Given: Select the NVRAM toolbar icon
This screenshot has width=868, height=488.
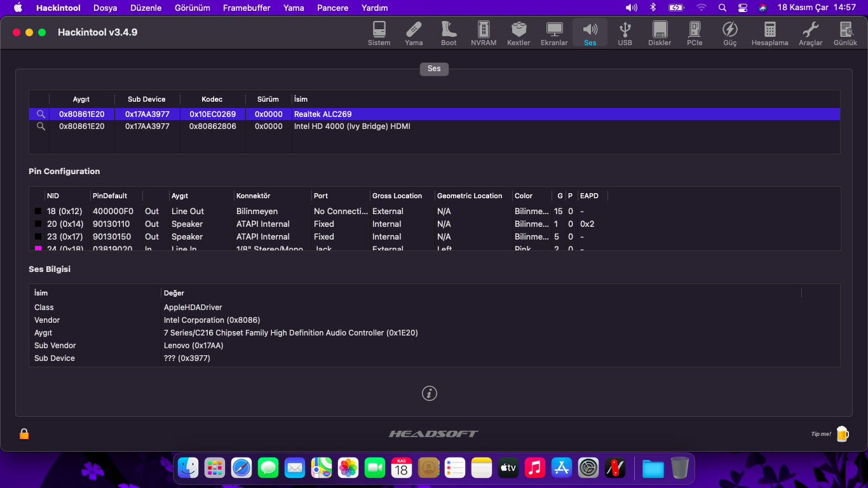Looking at the screenshot, I should click(484, 33).
